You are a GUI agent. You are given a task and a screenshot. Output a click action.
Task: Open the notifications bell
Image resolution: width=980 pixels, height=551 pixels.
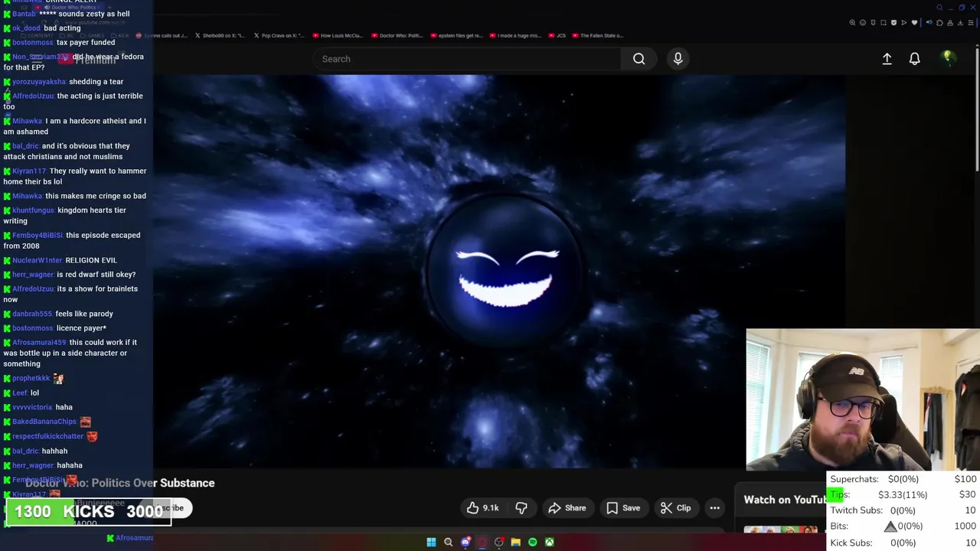[914, 59]
